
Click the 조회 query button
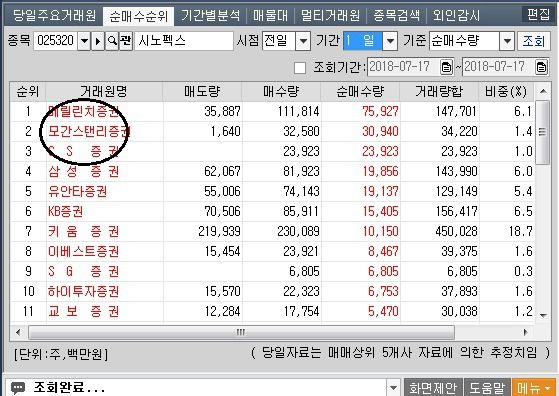coord(534,41)
